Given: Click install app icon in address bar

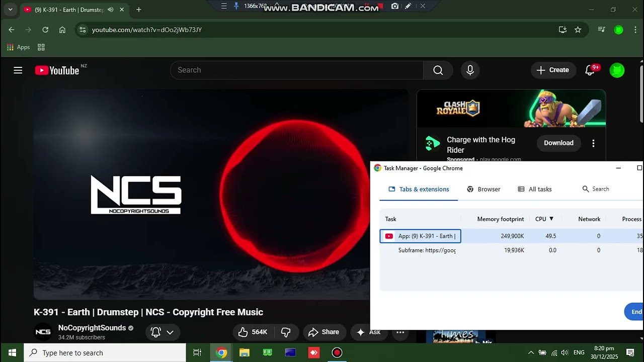Looking at the screenshot, I should tap(562, 30).
